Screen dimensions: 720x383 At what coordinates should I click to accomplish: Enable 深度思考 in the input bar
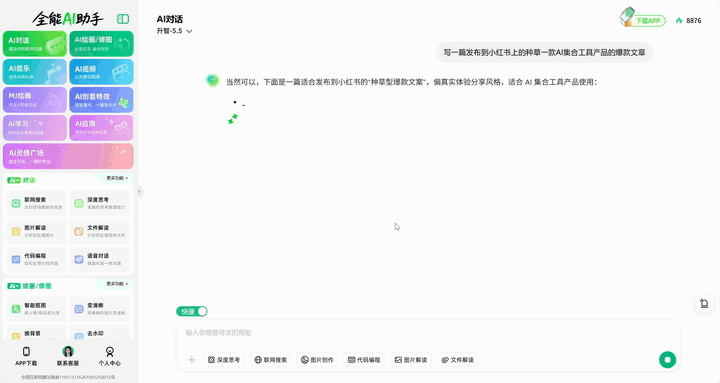point(224,360)
